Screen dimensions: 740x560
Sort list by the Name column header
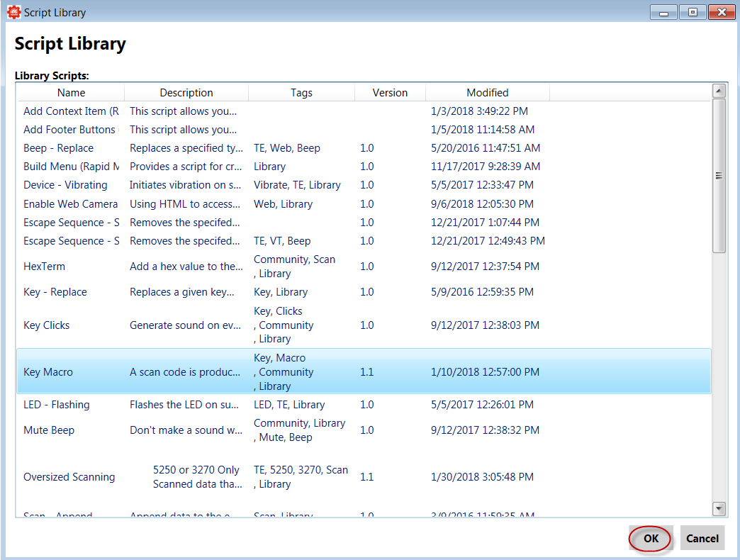pos(72,93)
